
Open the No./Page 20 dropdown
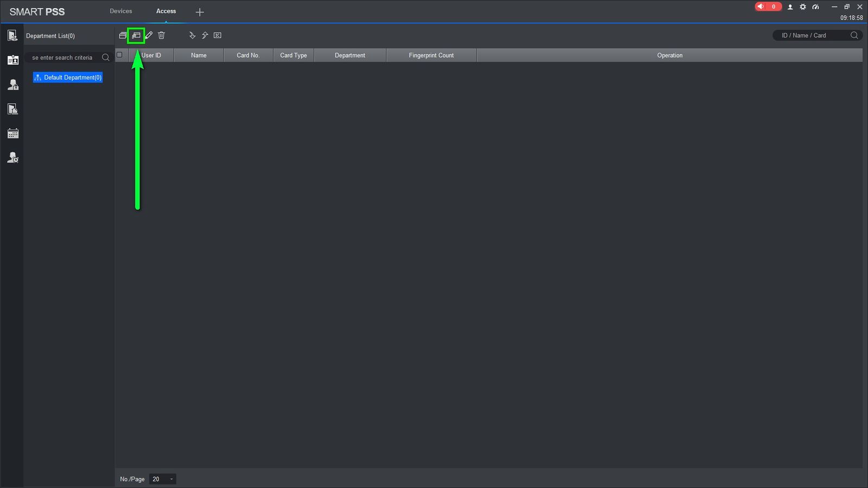tap(162, 479)
